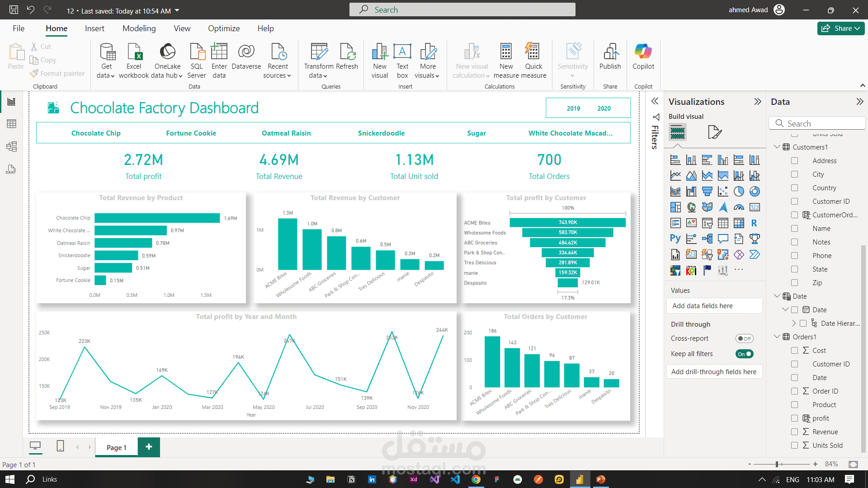
Task: Add an R script visual
Action: tap(755, 223)
